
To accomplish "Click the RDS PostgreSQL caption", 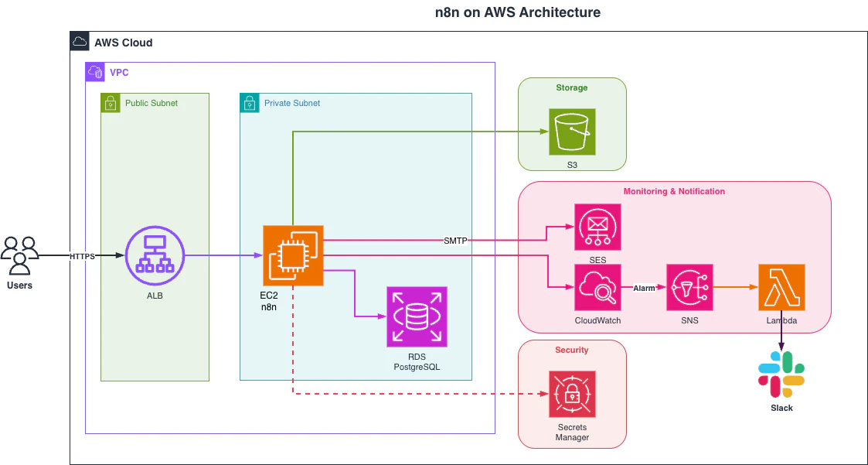I will tap(417, 362).
